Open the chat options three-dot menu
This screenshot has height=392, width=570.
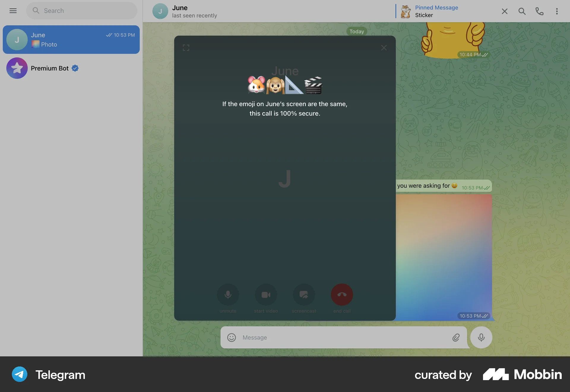[x=557, y=11]
